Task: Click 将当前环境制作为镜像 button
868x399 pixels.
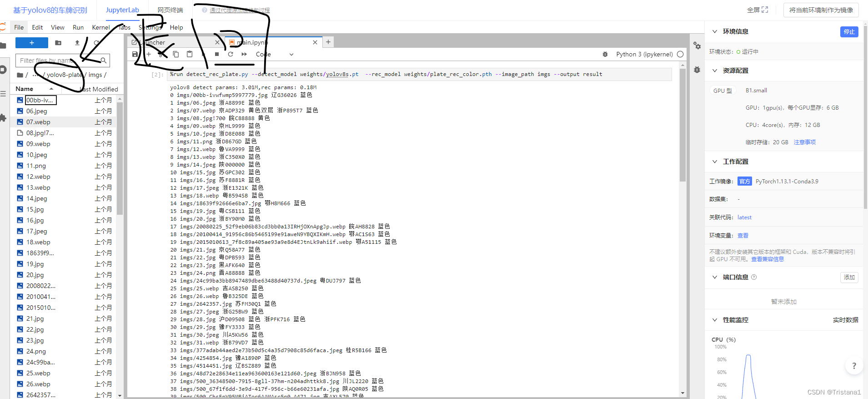Action: tap(821, 10)
